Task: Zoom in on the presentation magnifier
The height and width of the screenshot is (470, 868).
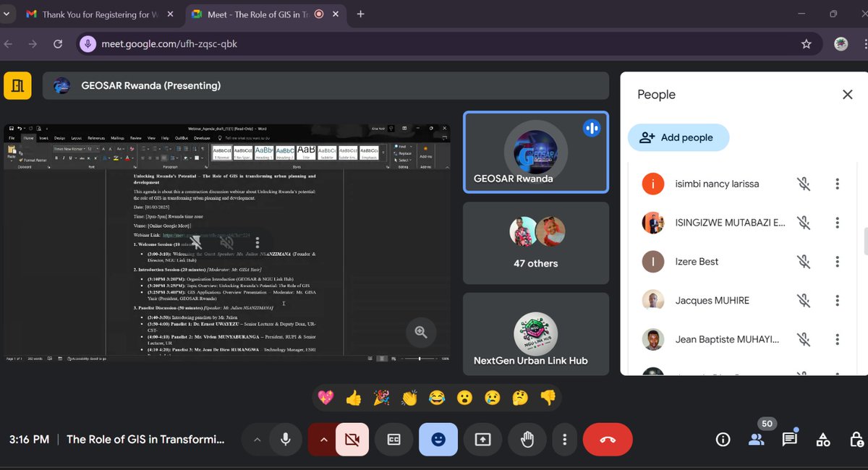Action: [421, 332]
